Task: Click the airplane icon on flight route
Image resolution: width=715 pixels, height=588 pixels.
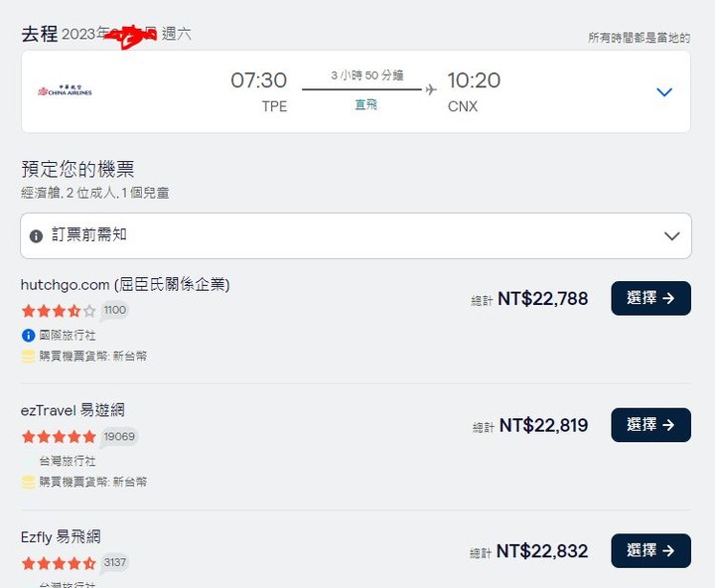Action: click(430, 89)
